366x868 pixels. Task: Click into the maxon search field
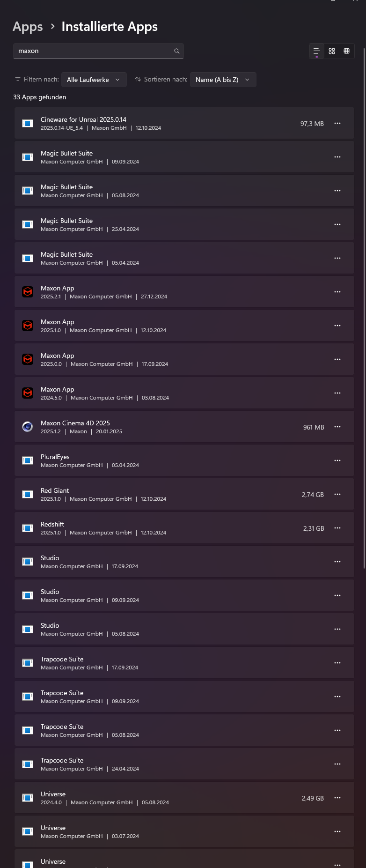(x=94, y=51)
